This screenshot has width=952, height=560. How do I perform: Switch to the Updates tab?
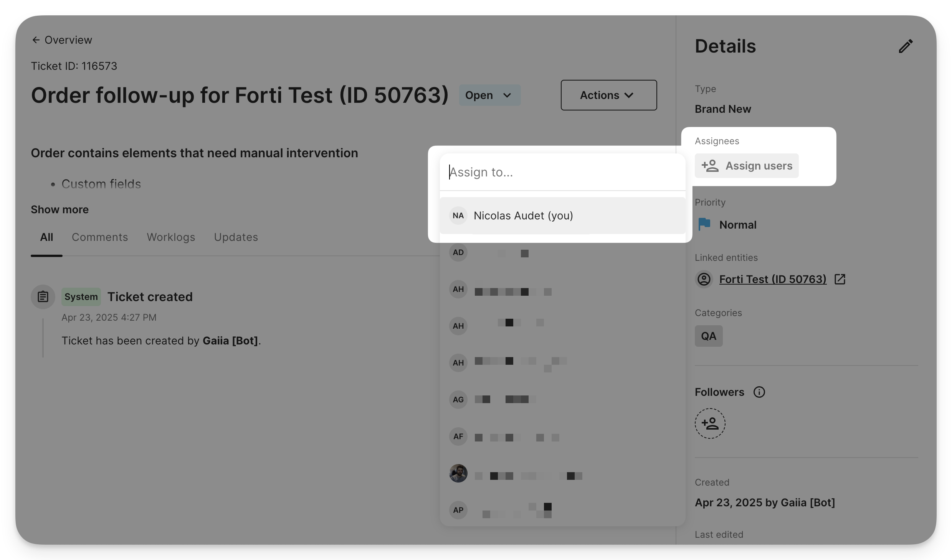pos(236,237)
